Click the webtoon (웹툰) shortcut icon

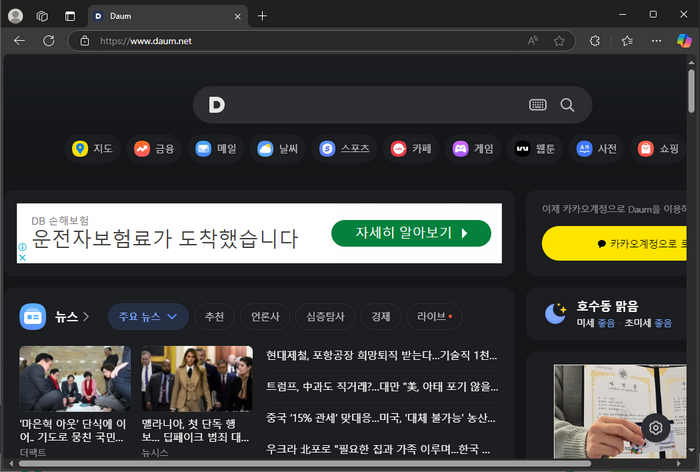pyautogui.click(x=522, y=149)
